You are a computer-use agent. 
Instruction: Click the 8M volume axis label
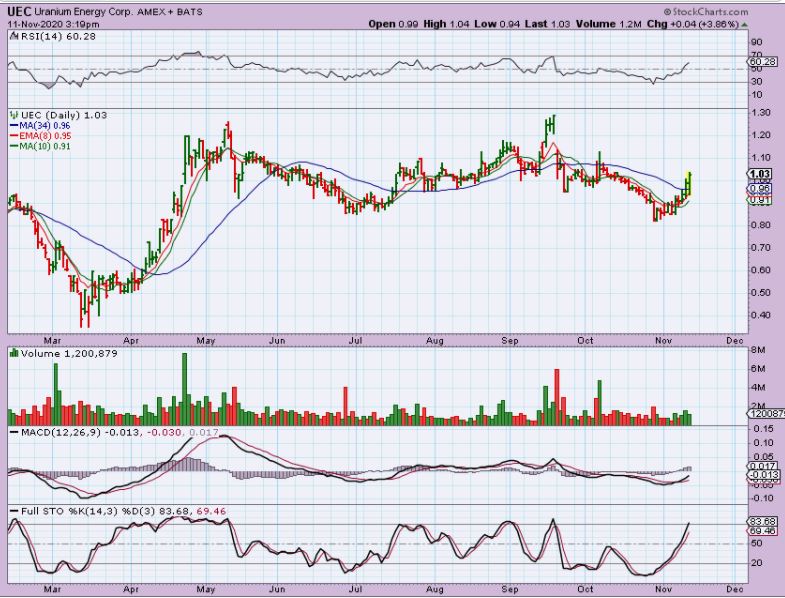click(758, 351)
